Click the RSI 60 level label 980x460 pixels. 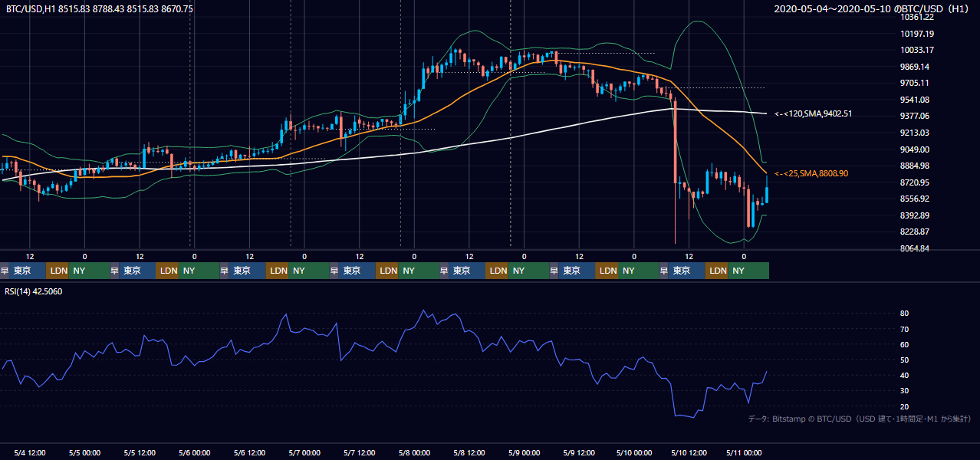(904, 344)
